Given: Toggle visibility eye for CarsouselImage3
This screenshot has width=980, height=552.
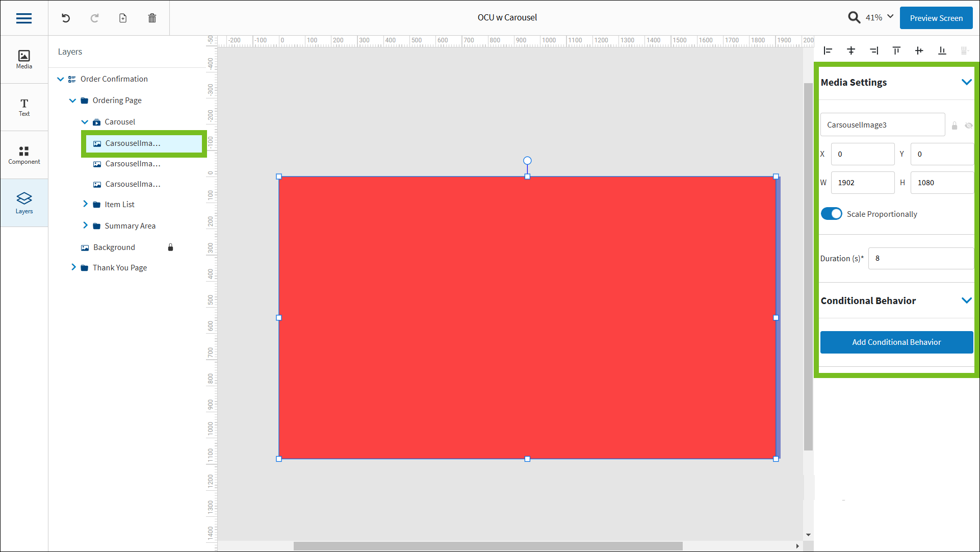Looking at the screenshot, I should (x=968, y=126).
